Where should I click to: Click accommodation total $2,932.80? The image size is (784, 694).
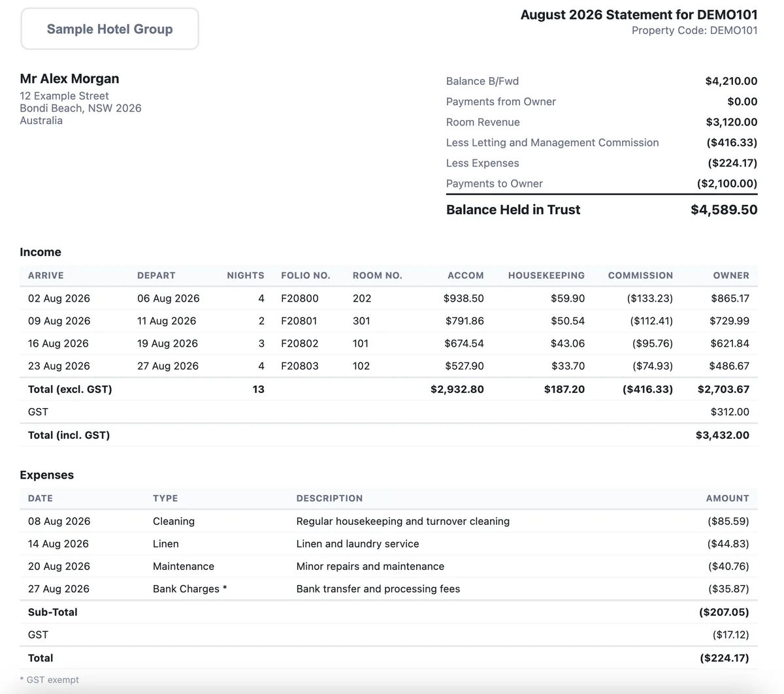[x=457, y=389]
